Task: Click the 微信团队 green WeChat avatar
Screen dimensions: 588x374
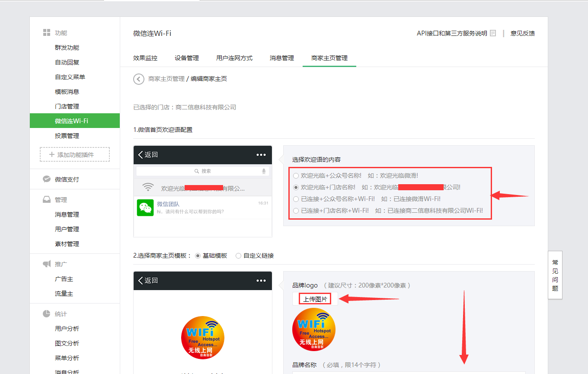Action: [x=145, y=208]
